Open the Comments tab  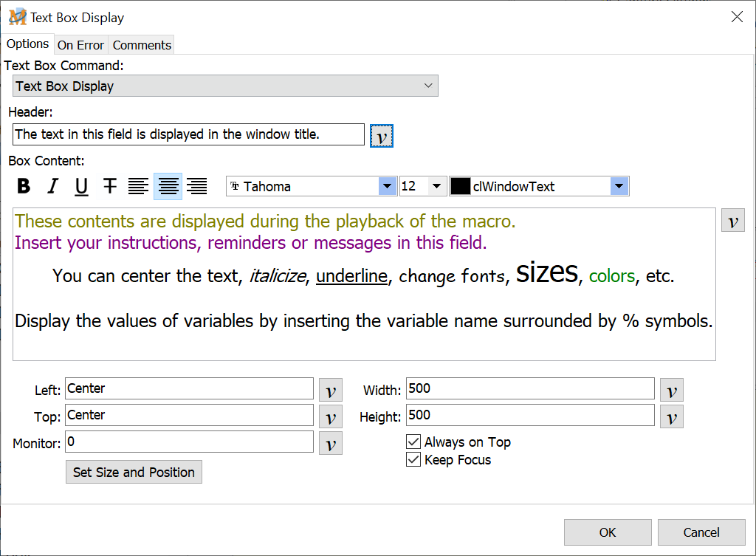[x=142, y=45]
